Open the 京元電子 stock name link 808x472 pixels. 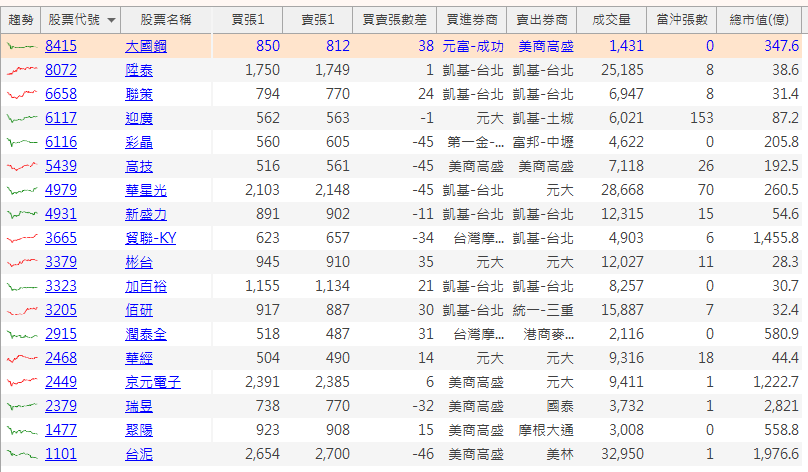tap(153, 382)
